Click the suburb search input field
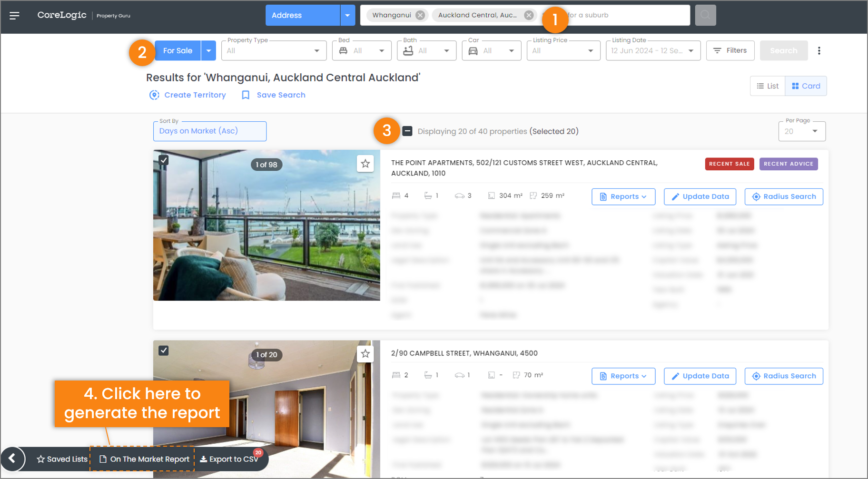Image resolution: width=868 pixels, height=479 pixels. (627, 15)
